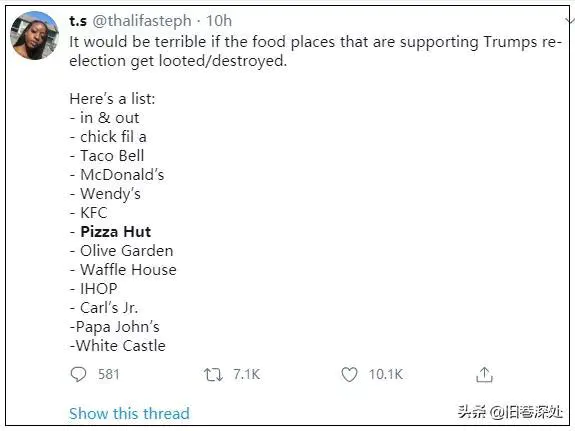Click the 10.1K likes count
The width and height of the screenshot is (575, 431).
coord(386,375)
